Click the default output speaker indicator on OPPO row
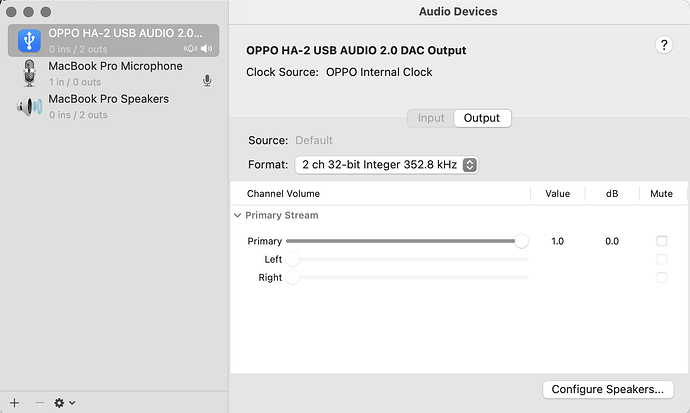 [206, 49]
